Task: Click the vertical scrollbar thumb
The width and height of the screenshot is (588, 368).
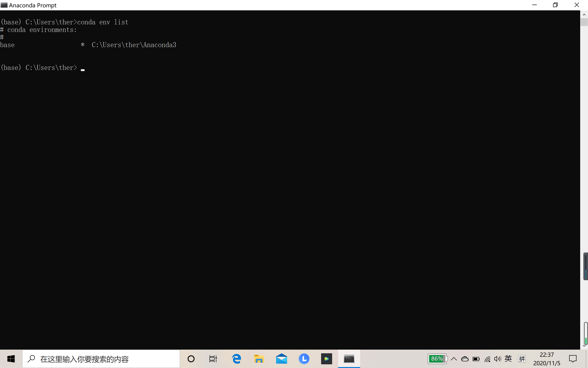Action: point(584,22)
